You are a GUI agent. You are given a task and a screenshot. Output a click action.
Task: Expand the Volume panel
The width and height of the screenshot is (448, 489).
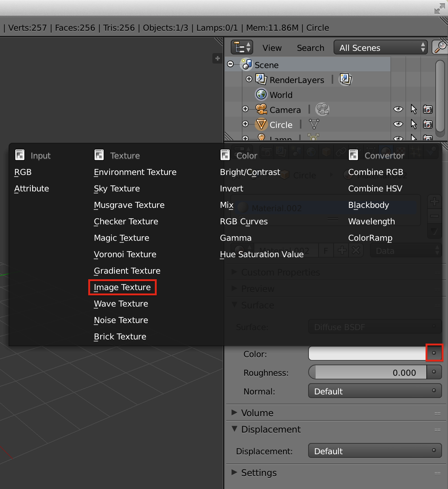[234, 412]
